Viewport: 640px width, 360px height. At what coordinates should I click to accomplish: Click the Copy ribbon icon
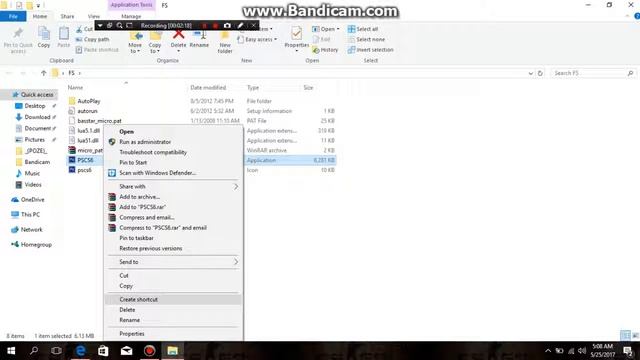pos(44,38)
